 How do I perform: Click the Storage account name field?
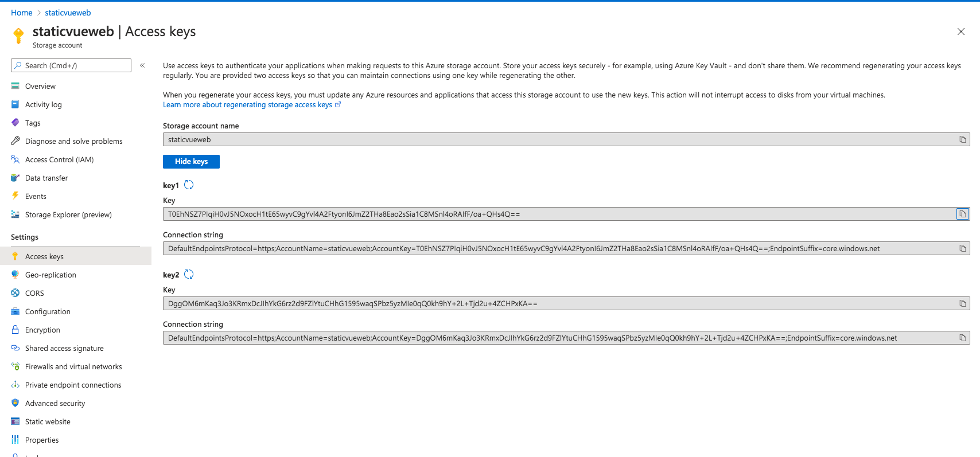566,139
